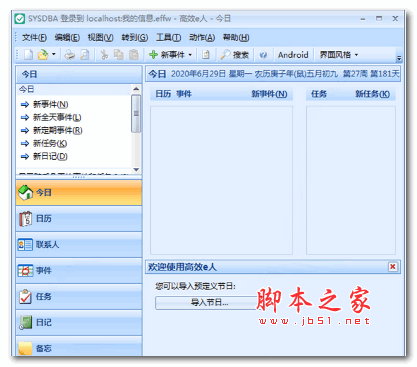Click the Copy toolbar icon
Image resolution: width=417 pixels, height=367 pixels.
(119, 55)
